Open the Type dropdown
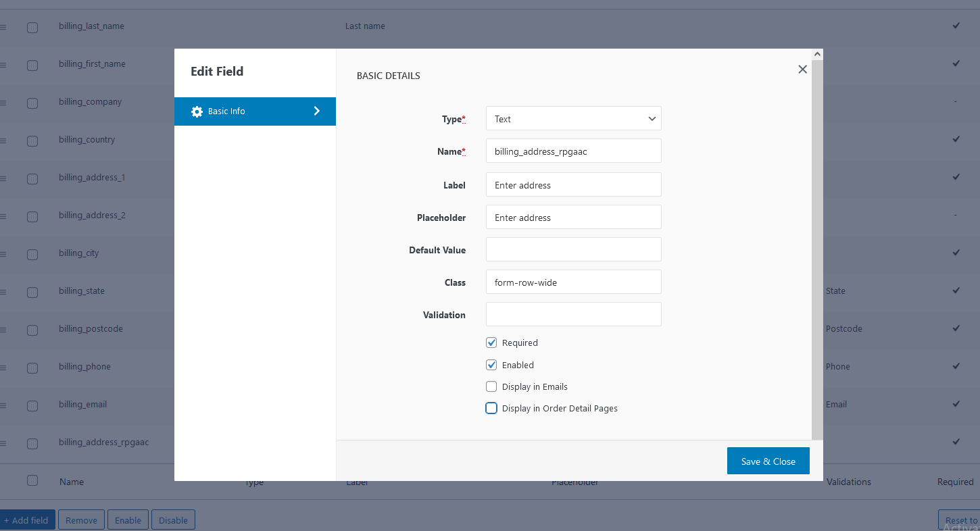This screenshot has width=980, height=531. point(573,119)
